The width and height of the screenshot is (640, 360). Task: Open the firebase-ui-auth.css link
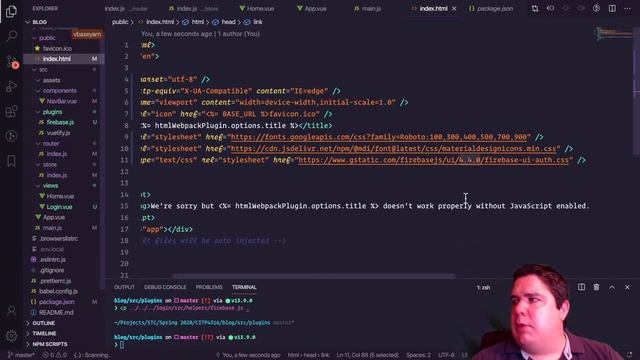pyautogui.click(x=433, y=160)
